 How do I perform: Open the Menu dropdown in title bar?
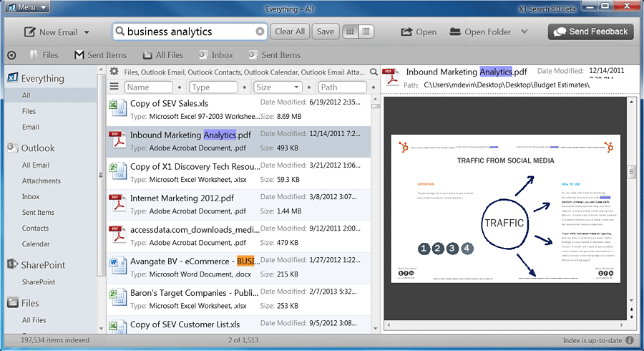[x=28, y=7]
